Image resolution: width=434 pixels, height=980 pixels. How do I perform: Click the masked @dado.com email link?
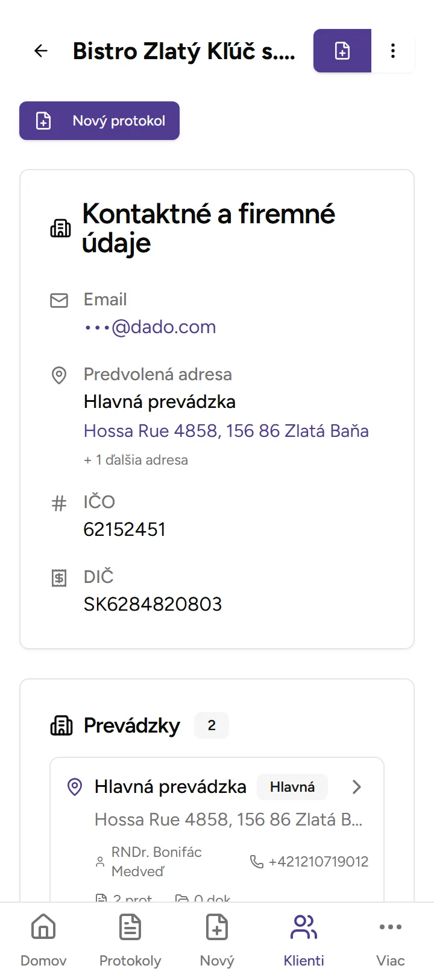(x=150, y=327)
